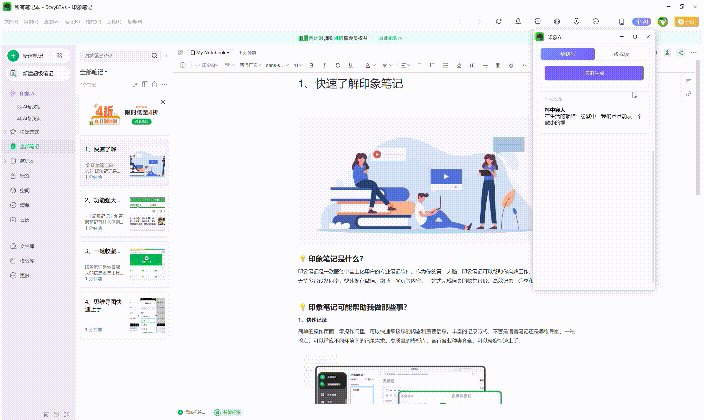Open the note card starting with '2、'
This screenshot has width=704, height=420.
click(124, 214)
